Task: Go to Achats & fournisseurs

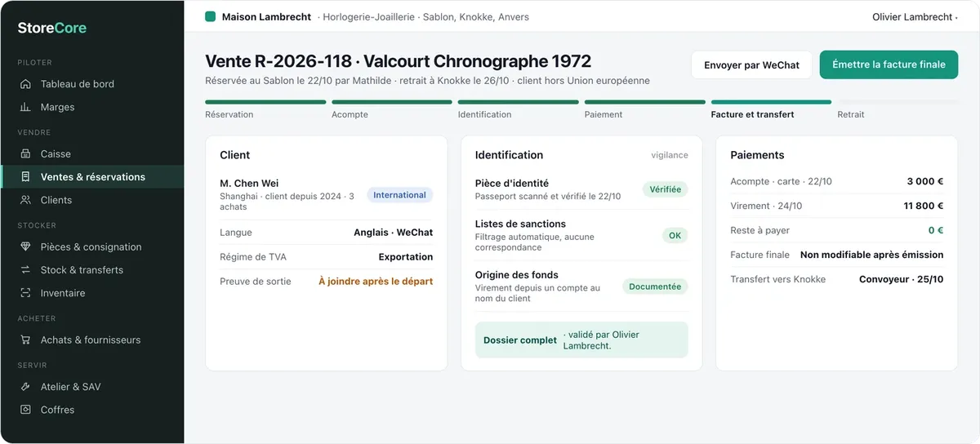Action: [91, 340]
